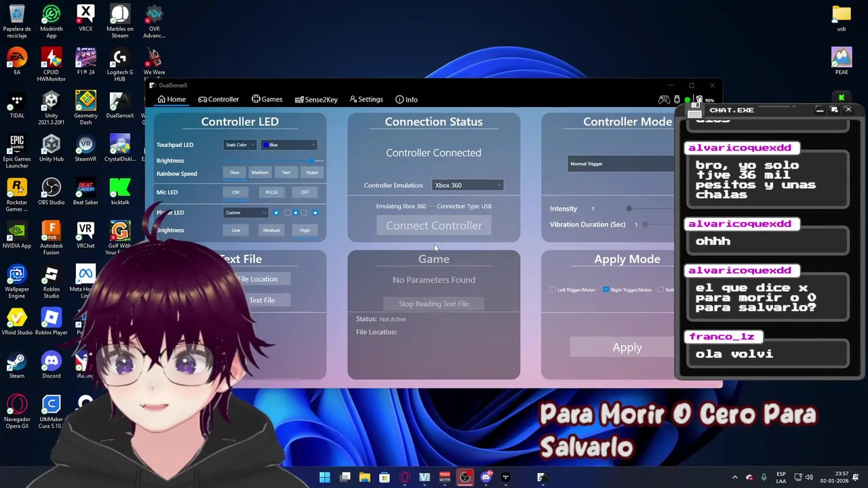Expand the Touchpad LED Static Color dropdown

point(240,144)
